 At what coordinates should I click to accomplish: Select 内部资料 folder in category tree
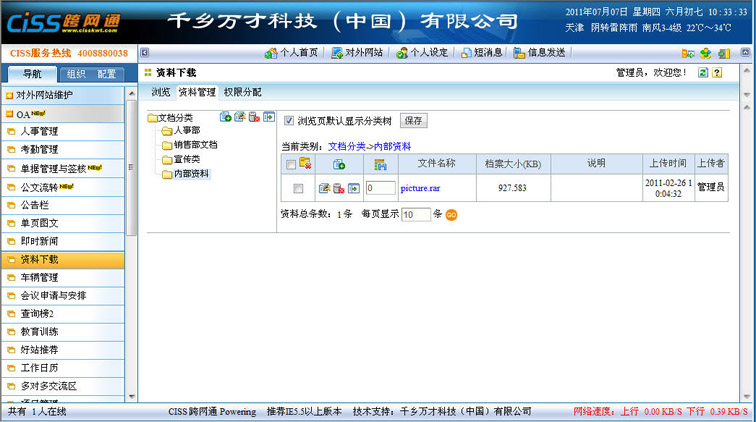tap(192, 174)
